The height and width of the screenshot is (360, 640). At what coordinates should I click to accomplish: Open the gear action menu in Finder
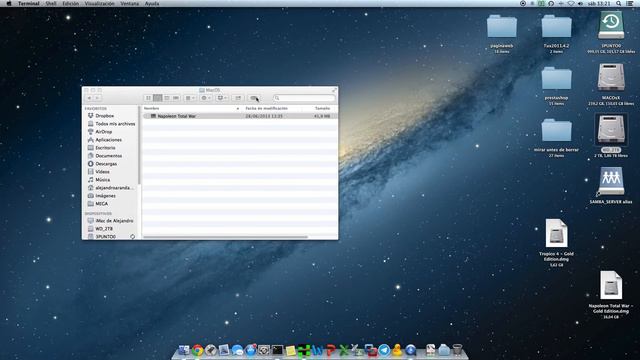pos(206,98)
